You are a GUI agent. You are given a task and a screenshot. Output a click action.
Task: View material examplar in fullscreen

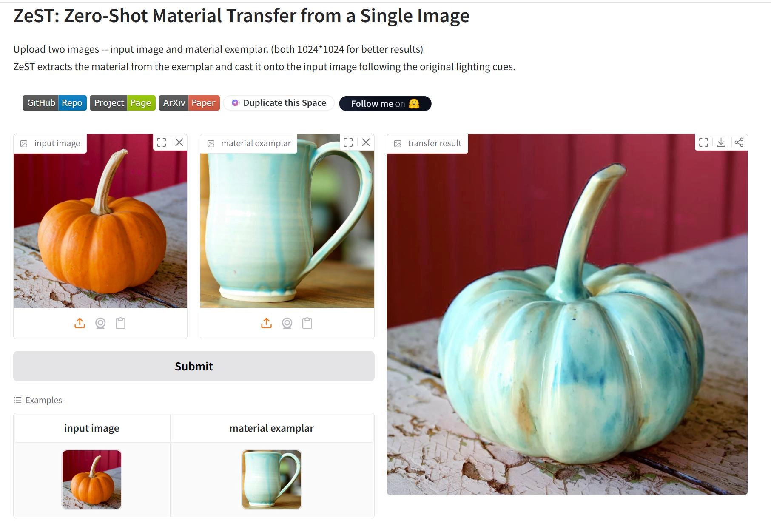(348, 142)
